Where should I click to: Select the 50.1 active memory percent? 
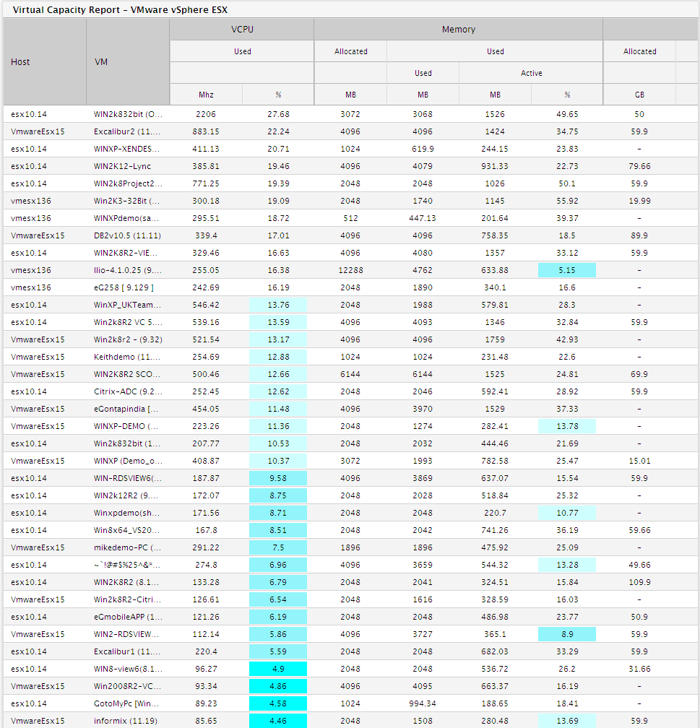(x=567, y=183)
